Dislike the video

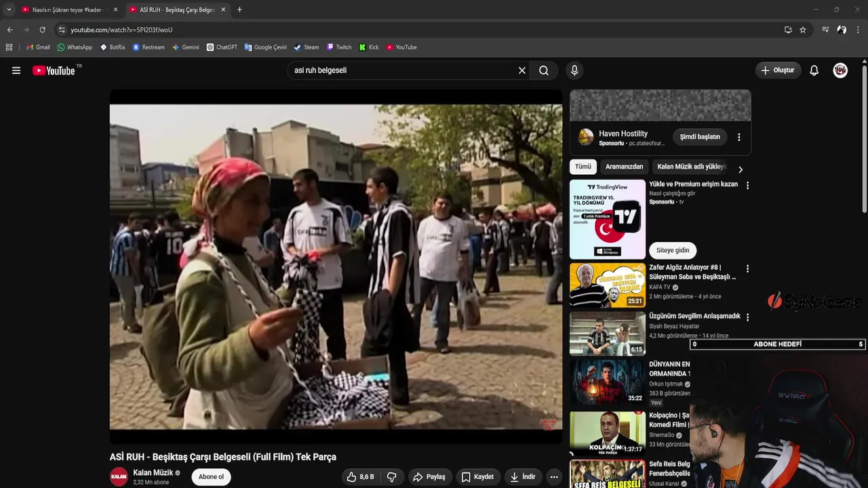[x=391, y=476]
